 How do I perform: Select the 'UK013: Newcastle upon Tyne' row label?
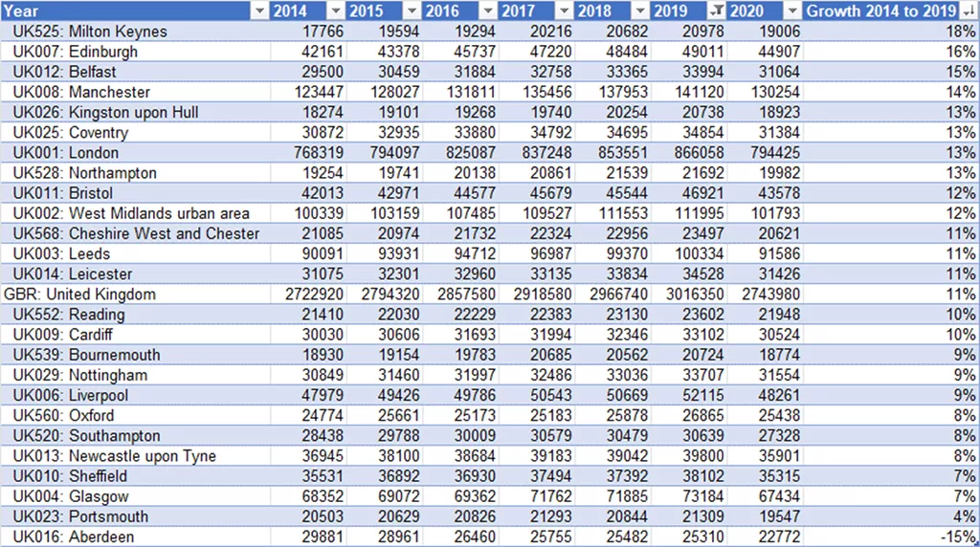115,456
